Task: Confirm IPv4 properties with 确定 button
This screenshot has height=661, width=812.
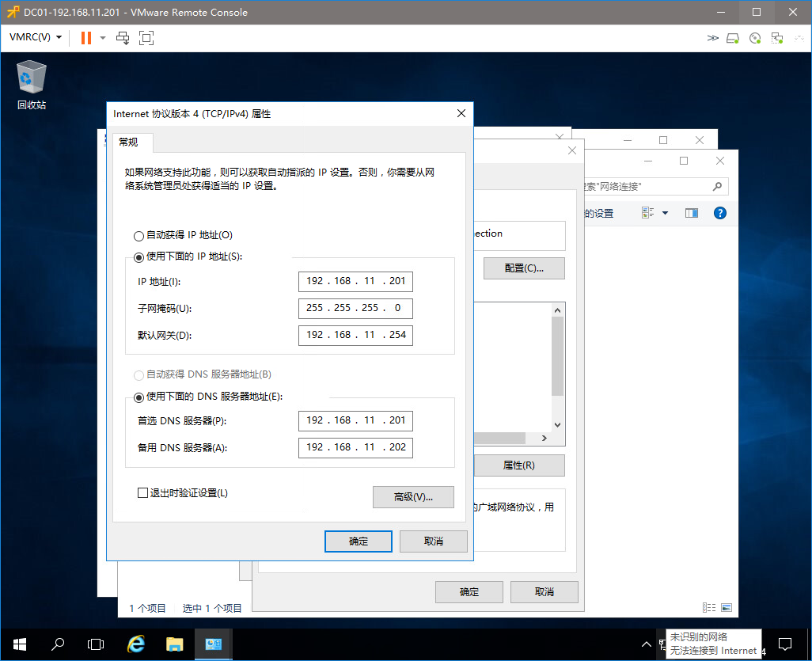Action: click(x=358, y=541)
